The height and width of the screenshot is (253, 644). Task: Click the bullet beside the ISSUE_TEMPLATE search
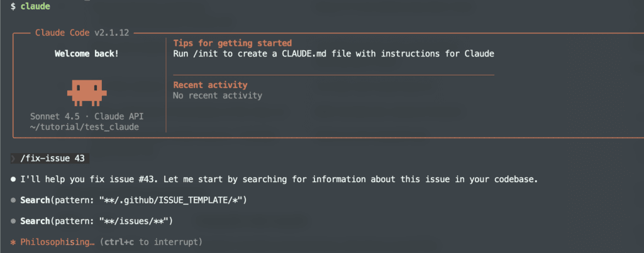13,200
